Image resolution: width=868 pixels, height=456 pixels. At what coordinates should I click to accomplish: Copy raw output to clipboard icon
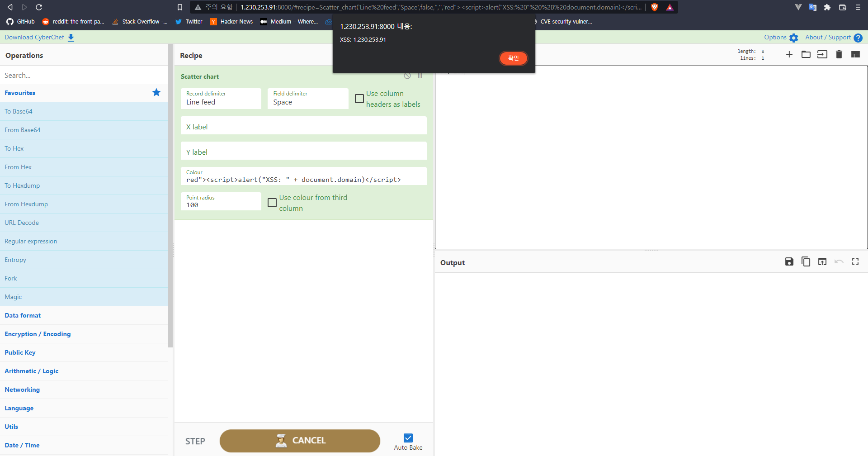pyautogui.click(x=806, y=261)
